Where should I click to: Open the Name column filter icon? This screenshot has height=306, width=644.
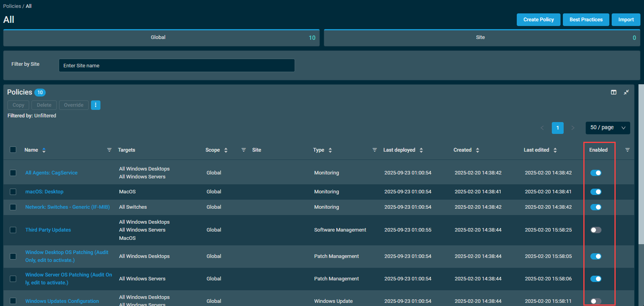(x=109, y=150)
